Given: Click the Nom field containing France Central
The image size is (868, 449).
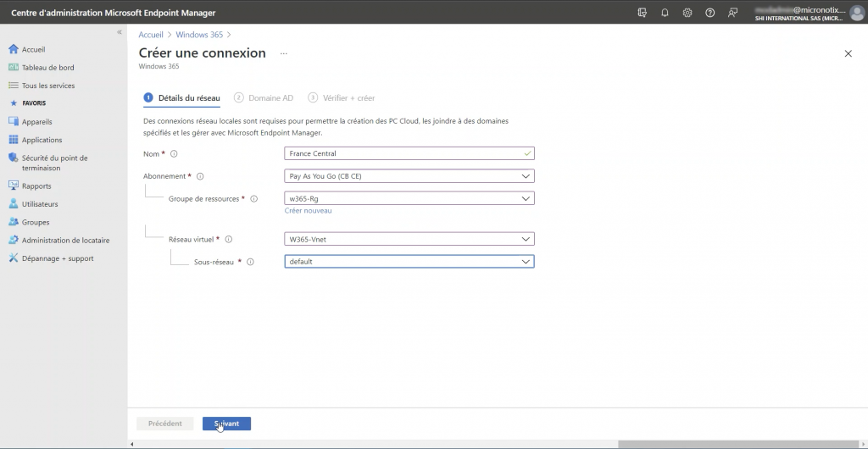Looking at the screenshot, I should tap(409, 153).
